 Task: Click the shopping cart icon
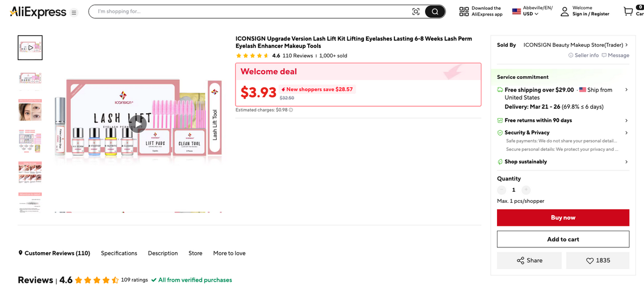(x=628, y=11)
